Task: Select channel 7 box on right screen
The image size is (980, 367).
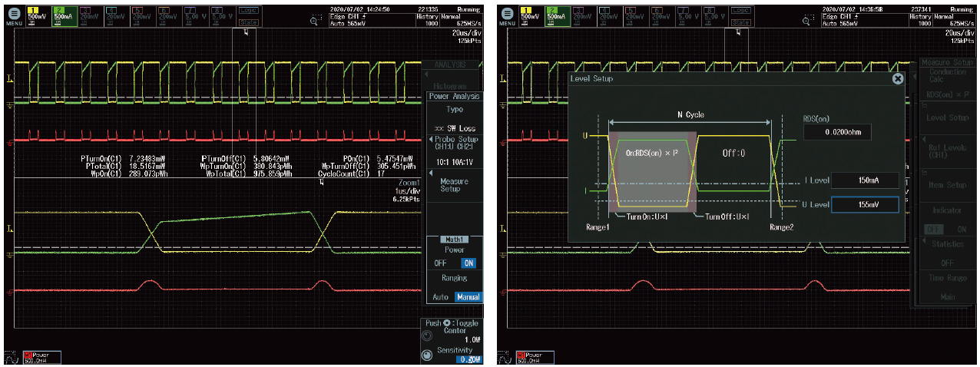Action: (x=689, y=16)
